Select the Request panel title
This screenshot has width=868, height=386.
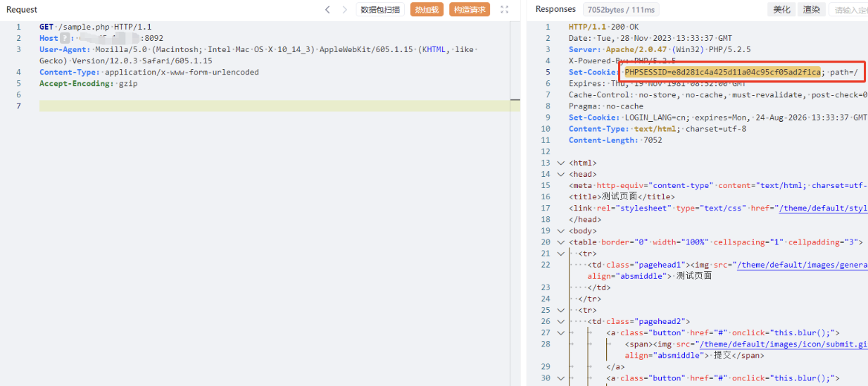[x=22, y=9]
